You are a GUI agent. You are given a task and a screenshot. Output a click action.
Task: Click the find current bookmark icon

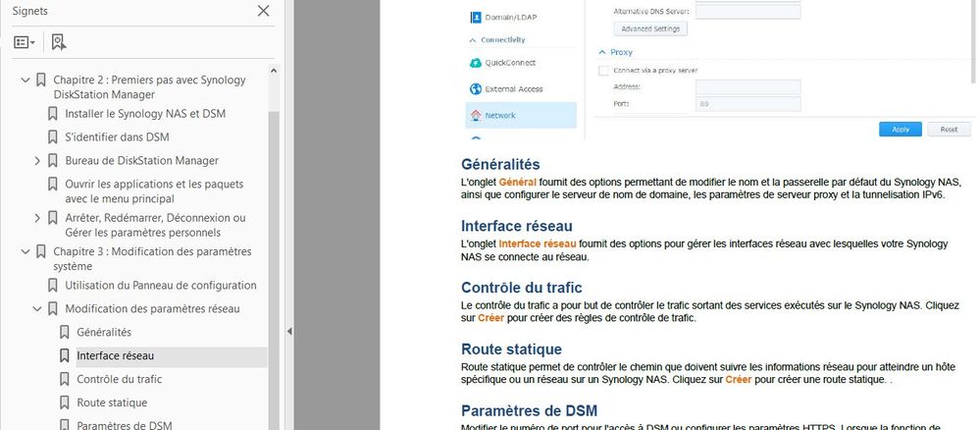59,42
